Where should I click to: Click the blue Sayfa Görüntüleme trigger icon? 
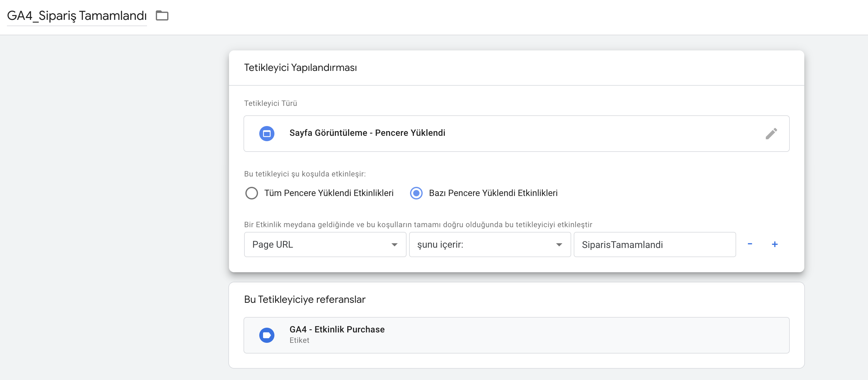pyautogui.click(x=267, y=134)
